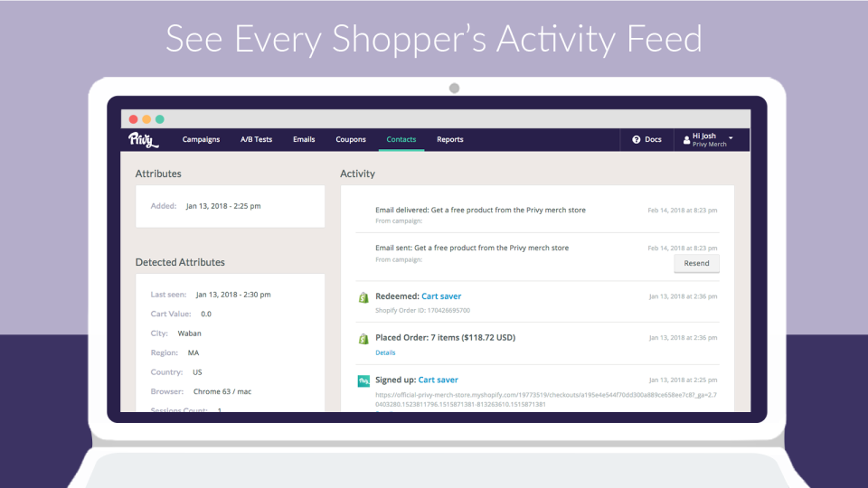
Task: Click the Privy logo in the navbar
Action: pyautogui.click(x=144, y=140)
